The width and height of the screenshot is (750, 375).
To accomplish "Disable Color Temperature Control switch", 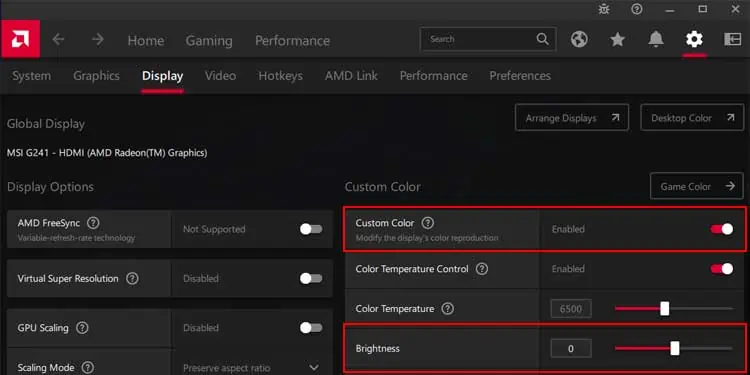I will tap(721, 269).
